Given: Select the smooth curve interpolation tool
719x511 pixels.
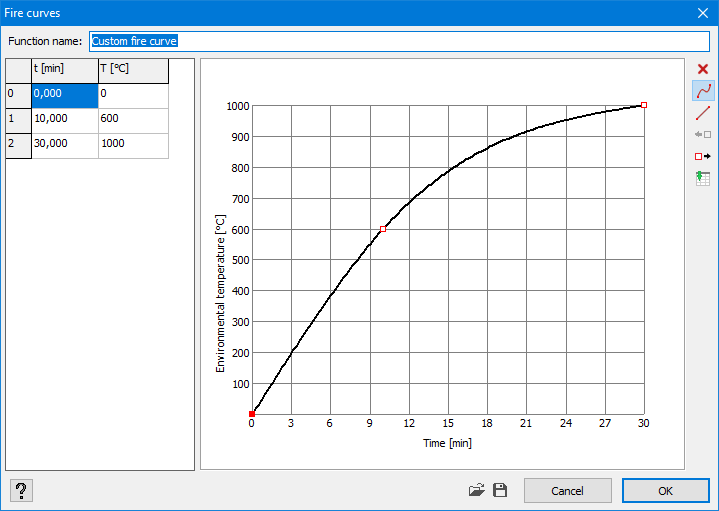Looking at the screenshot, I should (x=702, y=91).
